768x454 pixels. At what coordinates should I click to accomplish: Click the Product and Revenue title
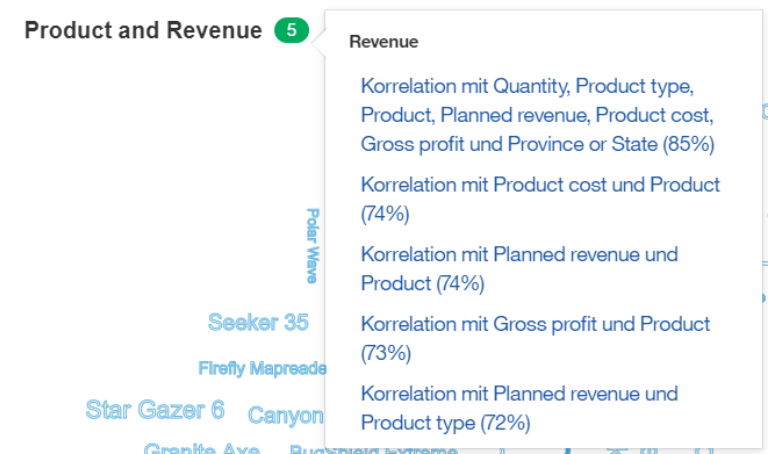click(x=144, y=30)
